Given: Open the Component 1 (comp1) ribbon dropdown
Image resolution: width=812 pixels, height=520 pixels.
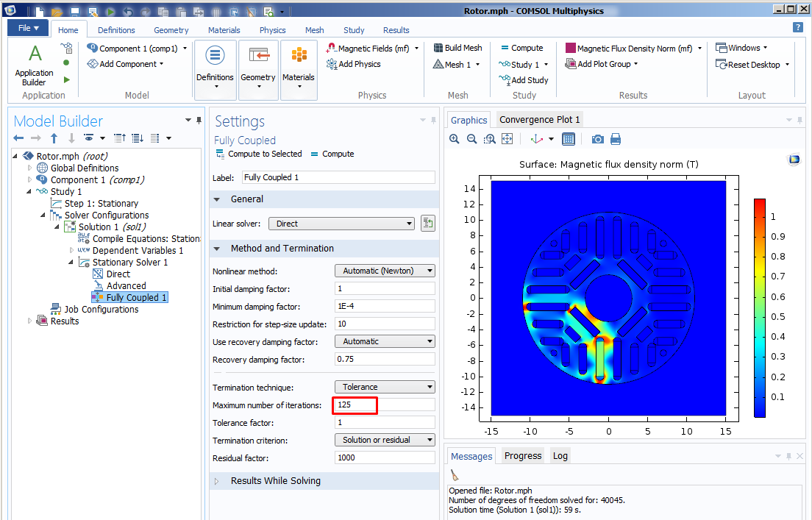Looking at the screenshot, I should coord(138,48).
